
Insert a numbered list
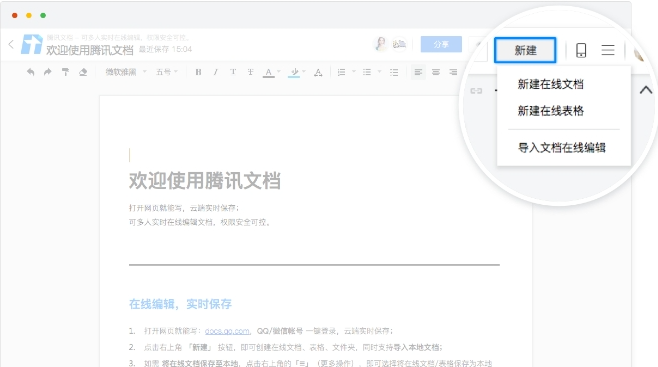(342, 72)
